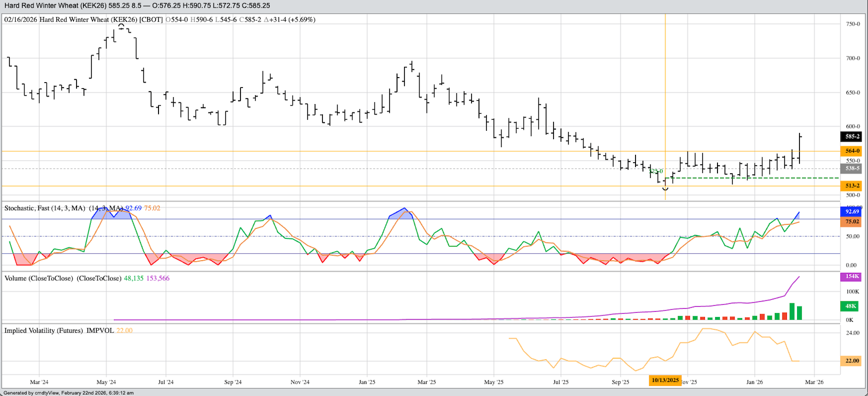Viewport: 868px width, 396px height.
Task: Click the orange 513-2 price level tag
Action: [x=852, y=186]
